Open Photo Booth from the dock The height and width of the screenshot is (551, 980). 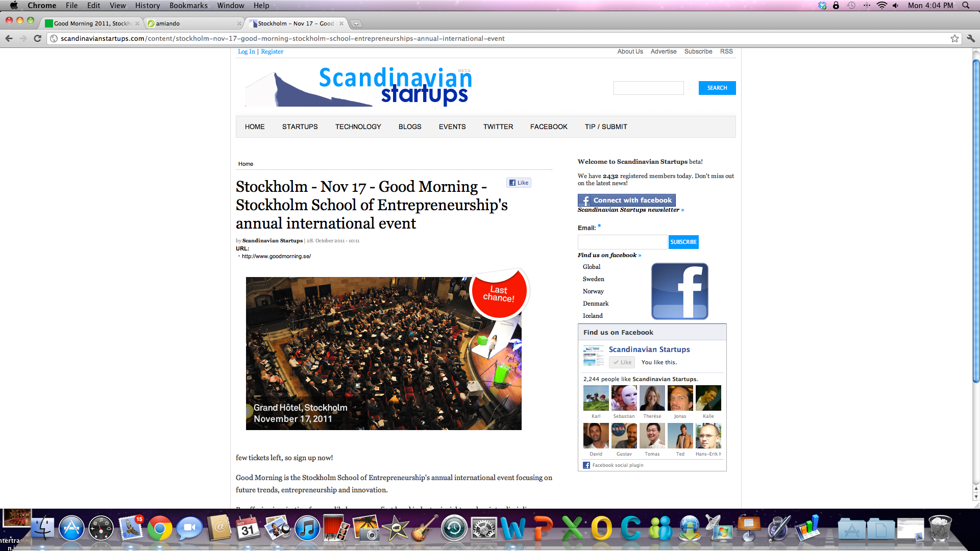tap(336, 528)
